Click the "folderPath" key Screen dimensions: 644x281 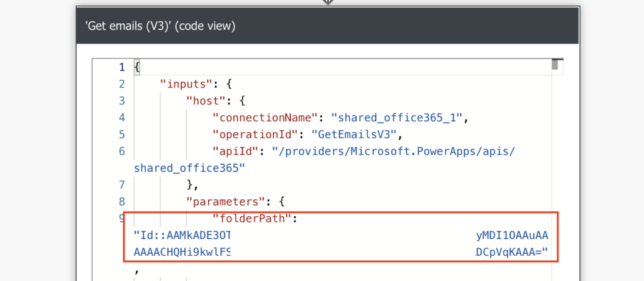click(x=253, y=219)
